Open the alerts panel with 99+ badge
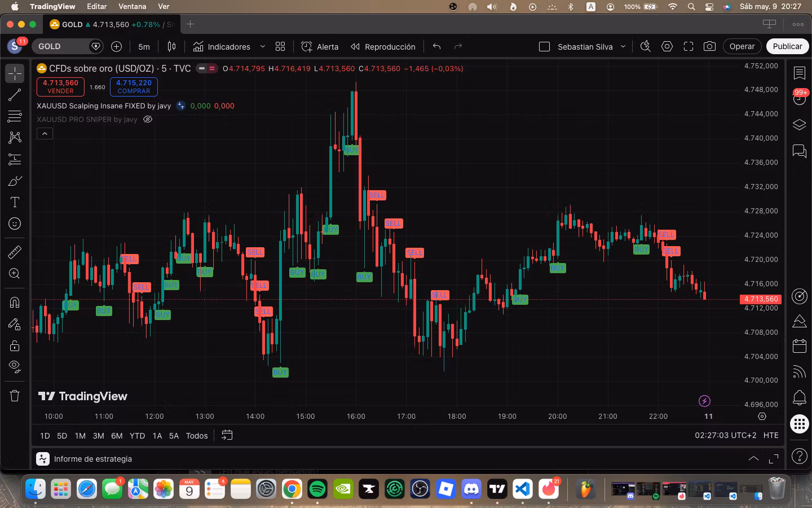Screen dimensions: 812x508 (x=800, y=98)
